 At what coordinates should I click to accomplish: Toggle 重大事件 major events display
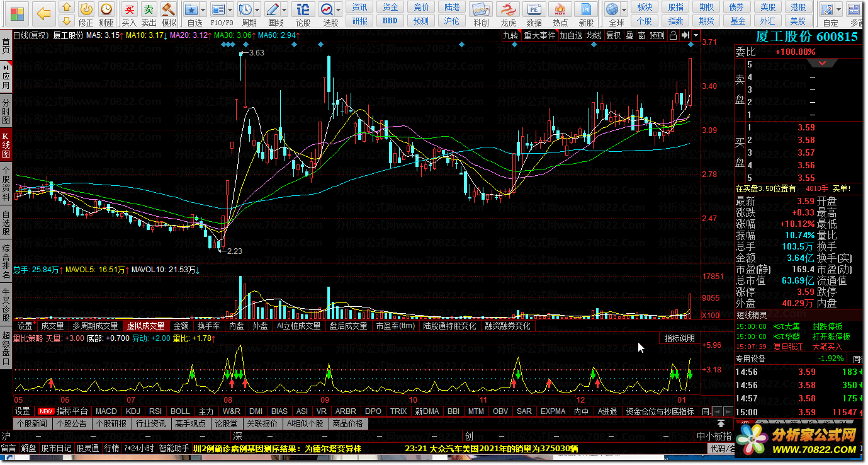[540, 35]
